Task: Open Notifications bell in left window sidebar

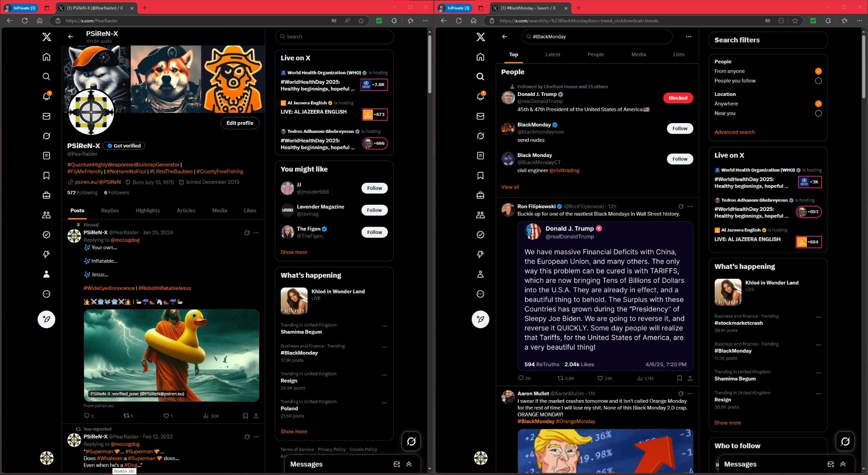Action: click(x=46, y=96)
